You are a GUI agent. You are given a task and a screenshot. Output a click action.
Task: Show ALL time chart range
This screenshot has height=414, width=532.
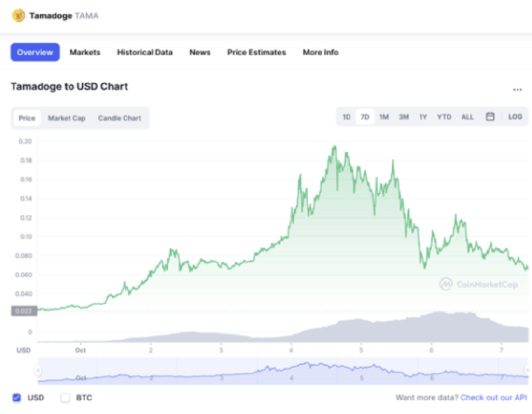click(467, 117)
